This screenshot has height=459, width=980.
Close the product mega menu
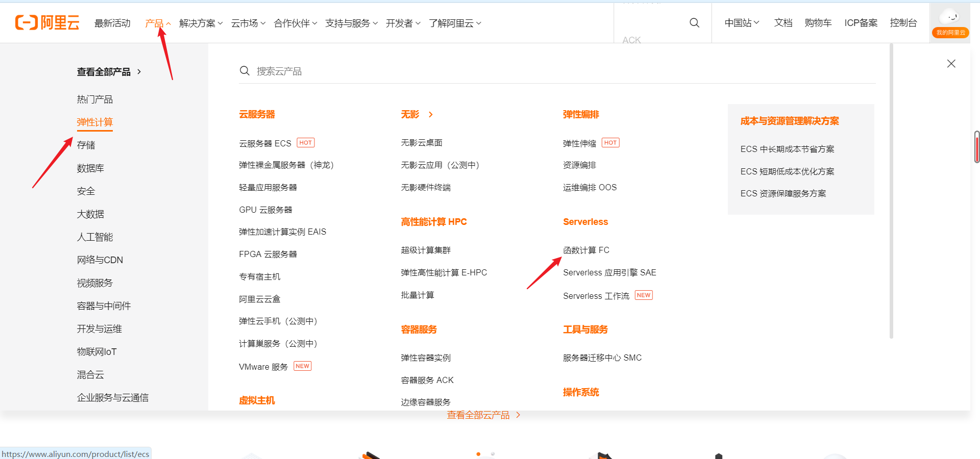click(x=951, y=64)
